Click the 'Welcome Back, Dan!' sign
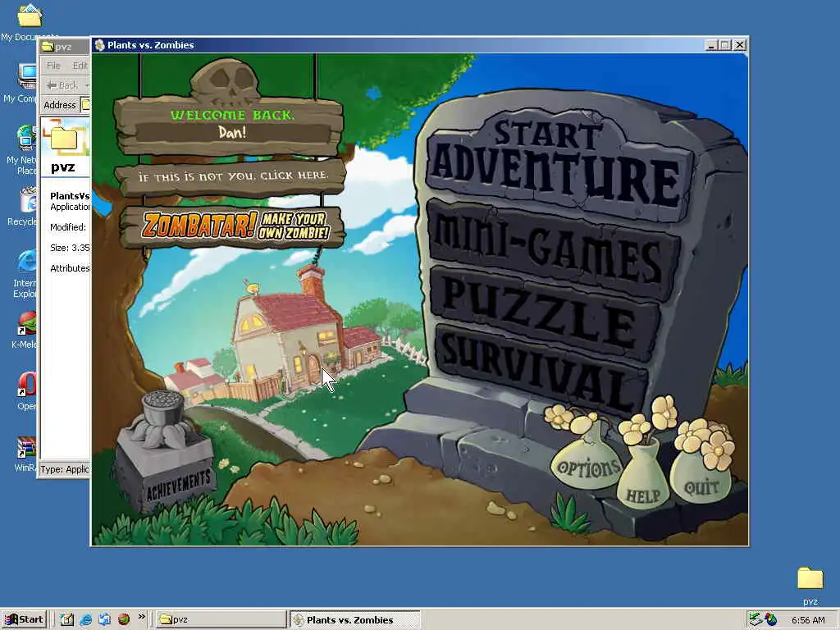The image size is (840, 630). [230, 125]
